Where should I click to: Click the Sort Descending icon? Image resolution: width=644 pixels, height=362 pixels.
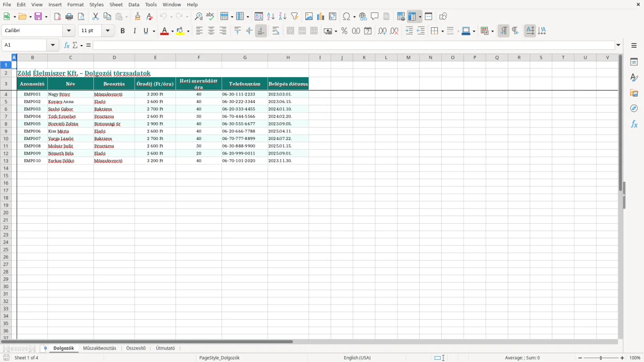tap(283, 17)
